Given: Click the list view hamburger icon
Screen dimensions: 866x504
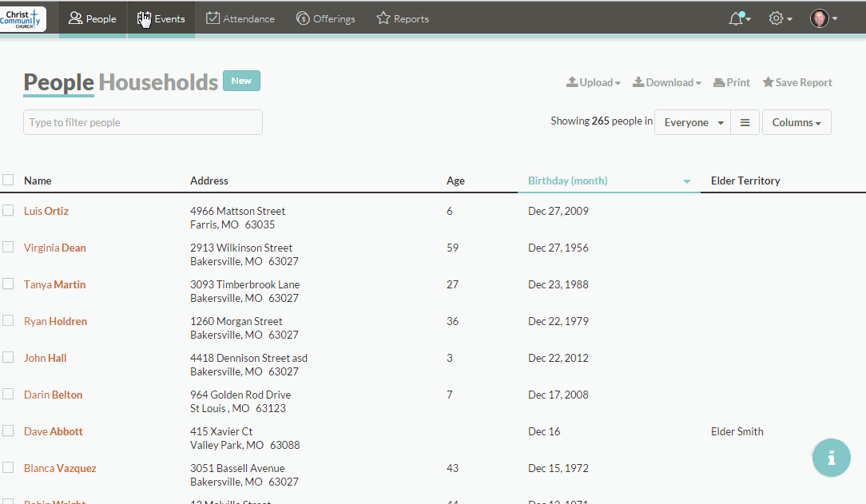Looking at the screenshot, I should pos(745,122).
